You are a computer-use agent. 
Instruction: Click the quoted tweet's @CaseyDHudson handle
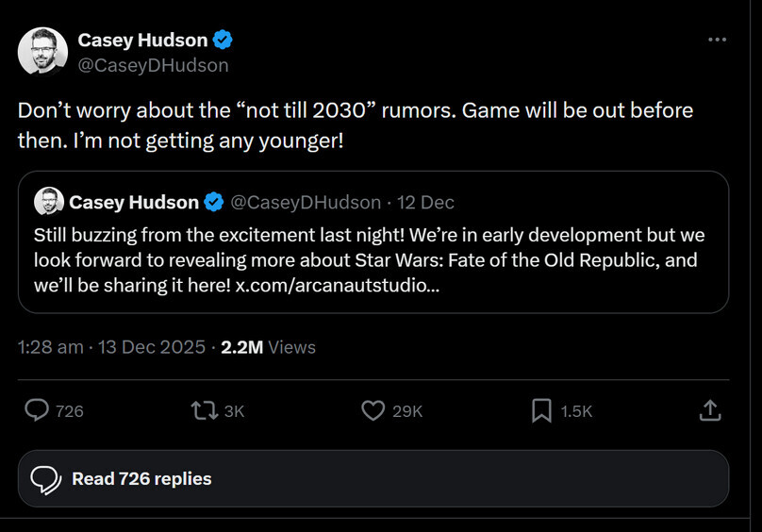(306, 202)
